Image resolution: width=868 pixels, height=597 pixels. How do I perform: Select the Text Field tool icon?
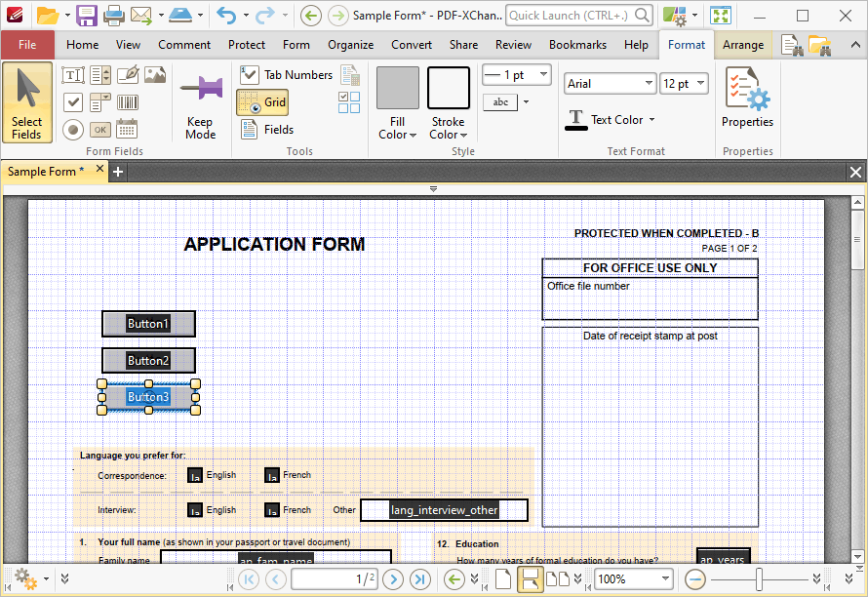tap(73, 75)
